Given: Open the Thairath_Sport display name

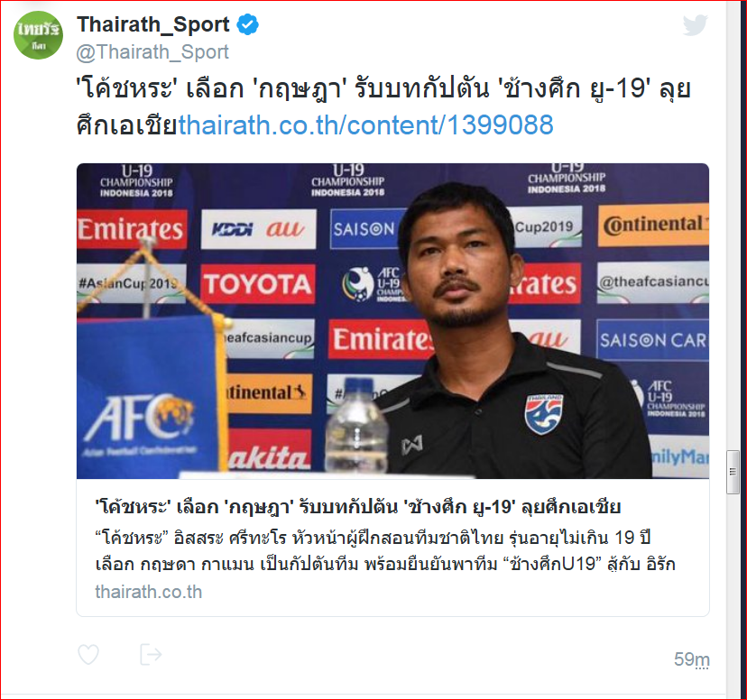Looking at the screenshot, I should coord(153,24).
